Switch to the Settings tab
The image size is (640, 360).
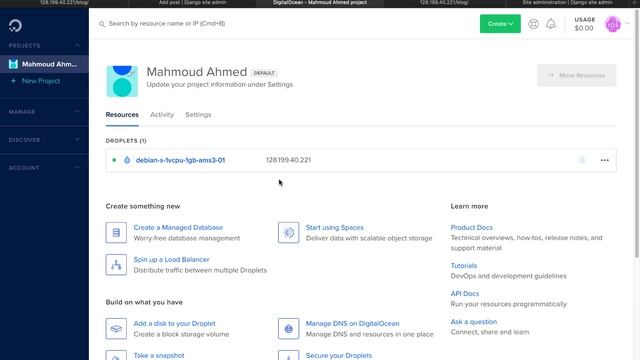click(198, 115)
